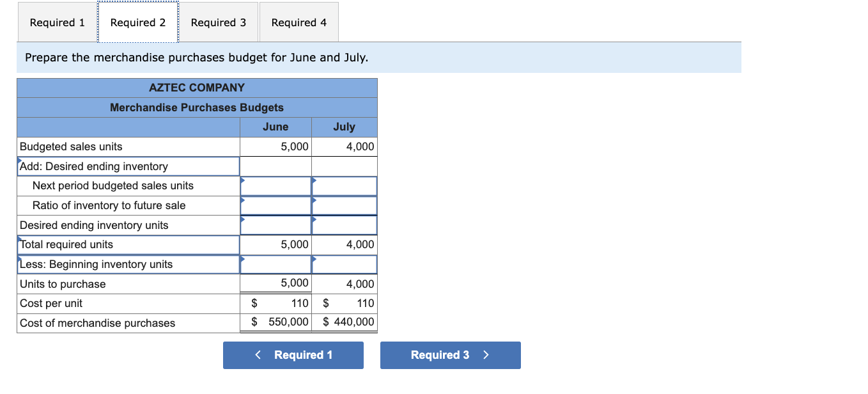
Task: Click July beginning inventory units cell
Action: click(344, 264)
